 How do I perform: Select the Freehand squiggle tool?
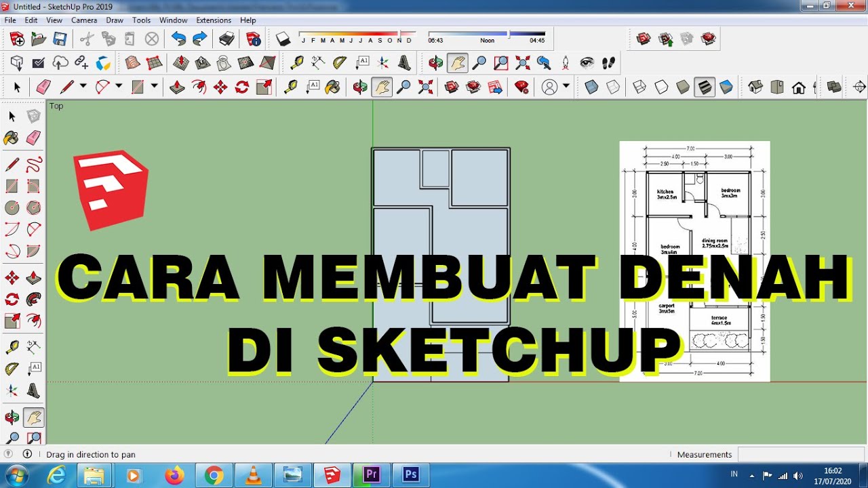click(34, 165)
